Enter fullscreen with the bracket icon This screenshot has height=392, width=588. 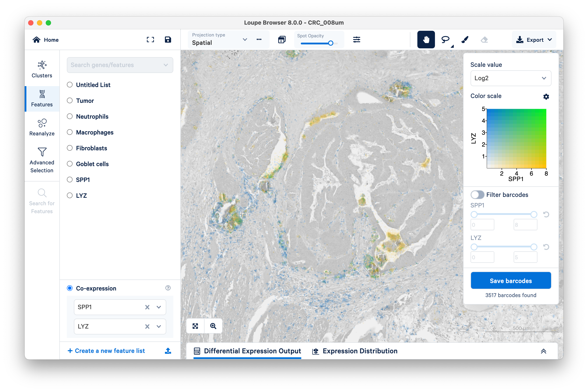(x=150, y=40)
